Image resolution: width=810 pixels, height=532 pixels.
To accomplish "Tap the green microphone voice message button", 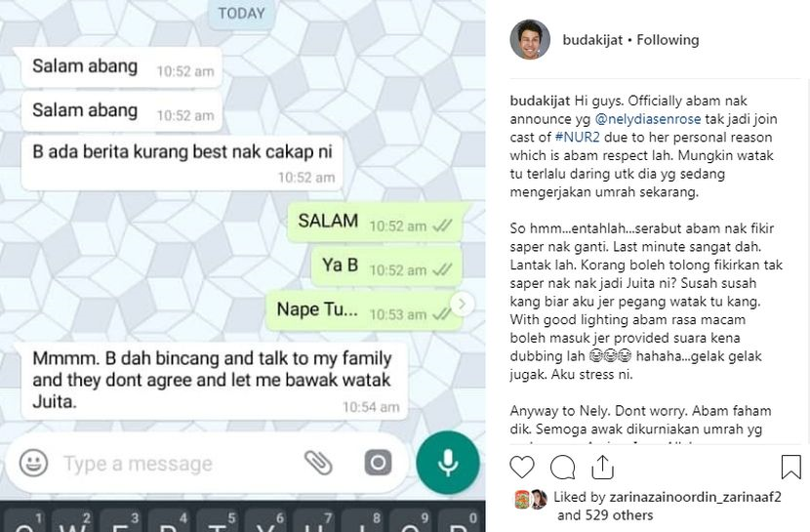I will [448, 463].
